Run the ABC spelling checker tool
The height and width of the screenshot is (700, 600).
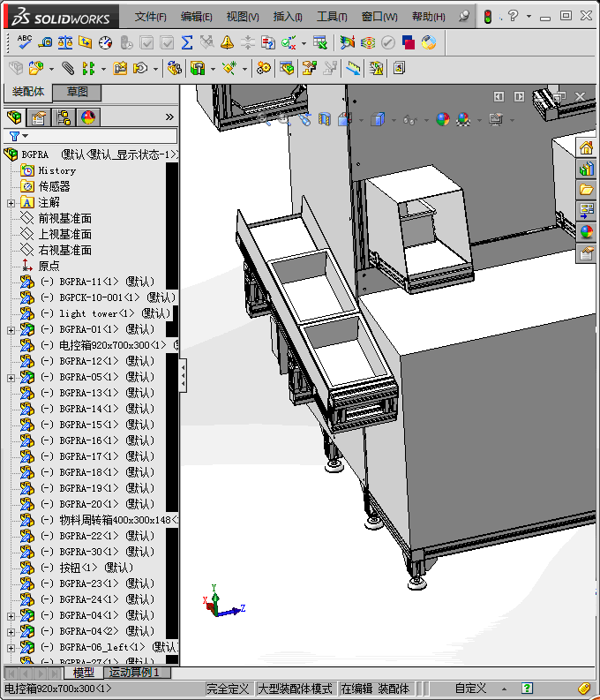pos(24,42)
